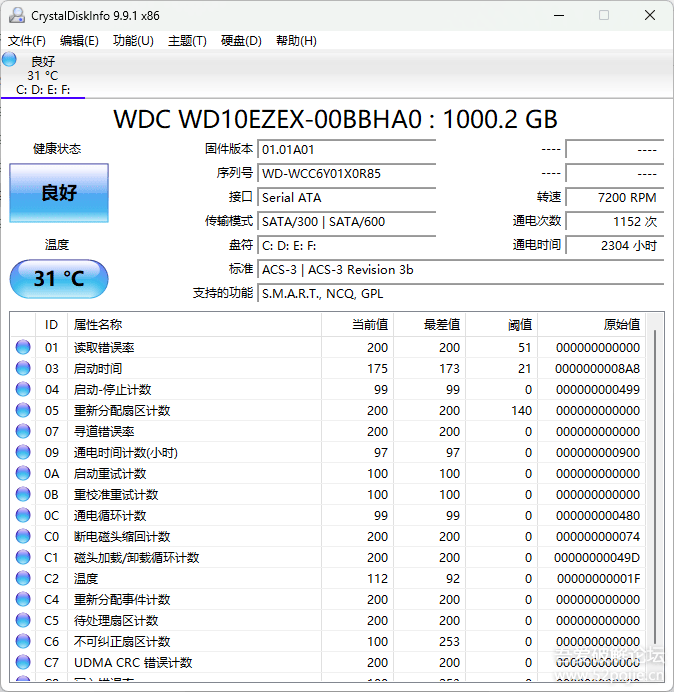
Task: Click the 固件版本 field 01.01A01
Action: [346, 149]
